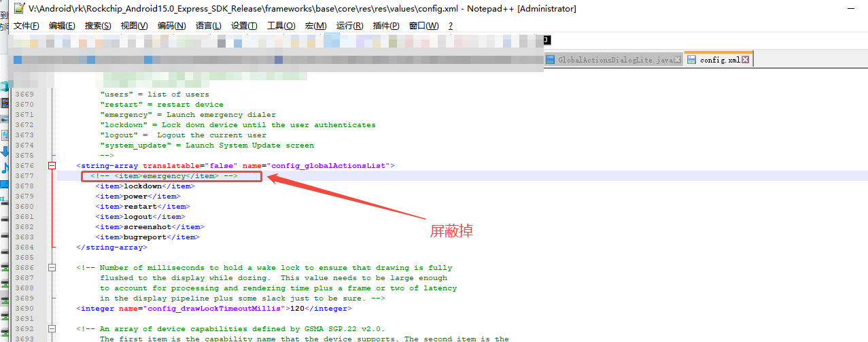Click '"system_update" = Launch System Update screen' line
The height and width of the screenshot is (342, 868).
click(x=207, y=146)
